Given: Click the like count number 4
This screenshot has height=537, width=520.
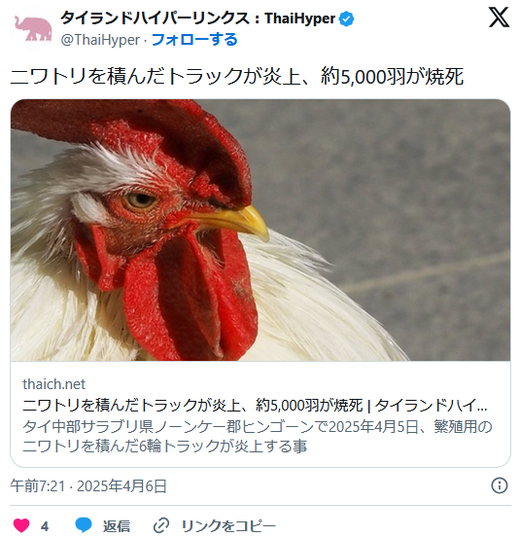Looking at the screenshot, I should point(45,526).
